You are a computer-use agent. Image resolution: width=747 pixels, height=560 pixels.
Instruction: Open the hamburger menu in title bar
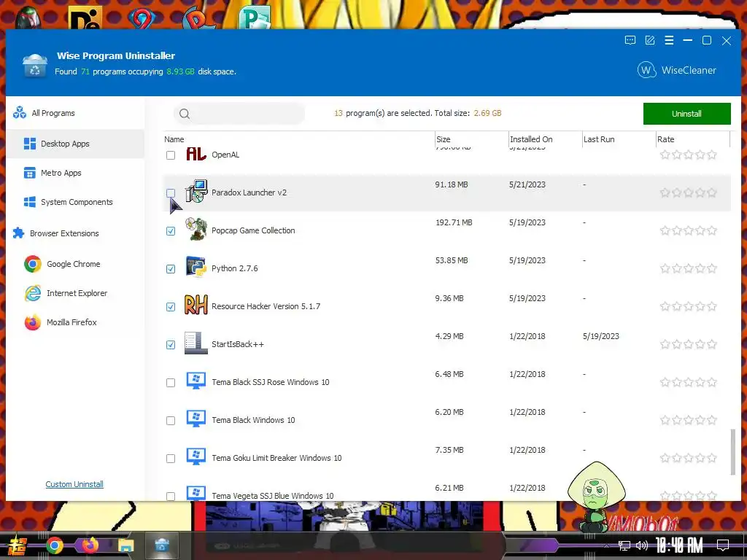click(x=669, y=41)
